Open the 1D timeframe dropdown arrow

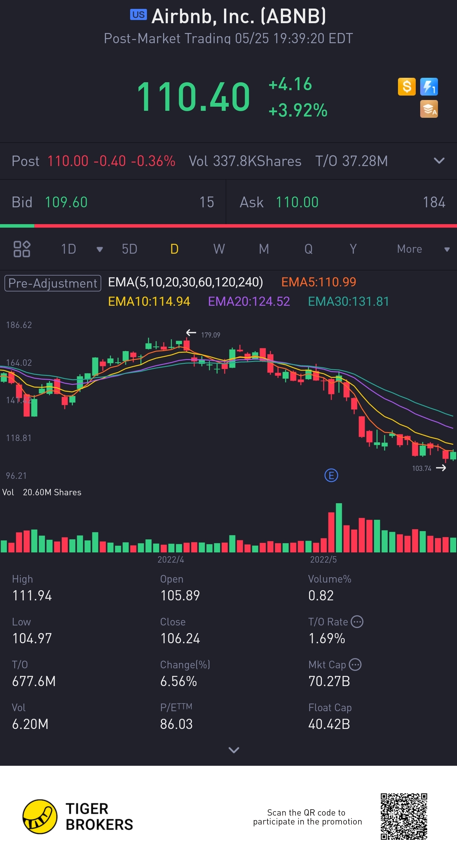point(100,249)
